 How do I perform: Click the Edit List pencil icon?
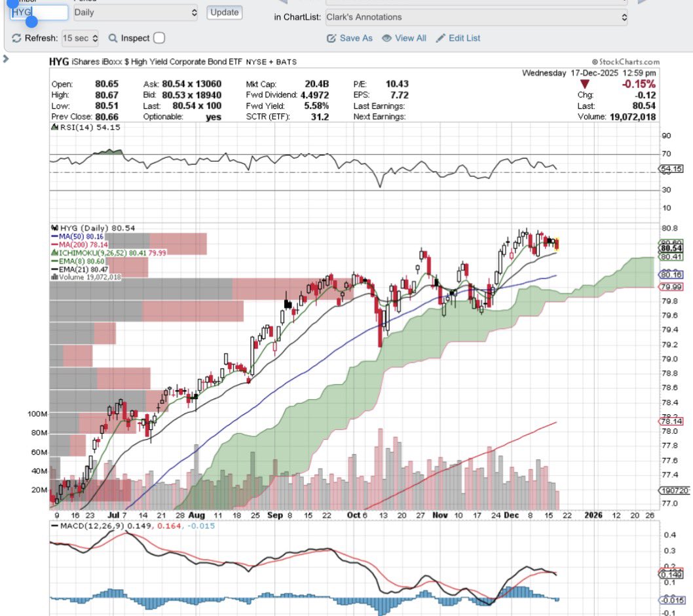(x=440, y=39)
